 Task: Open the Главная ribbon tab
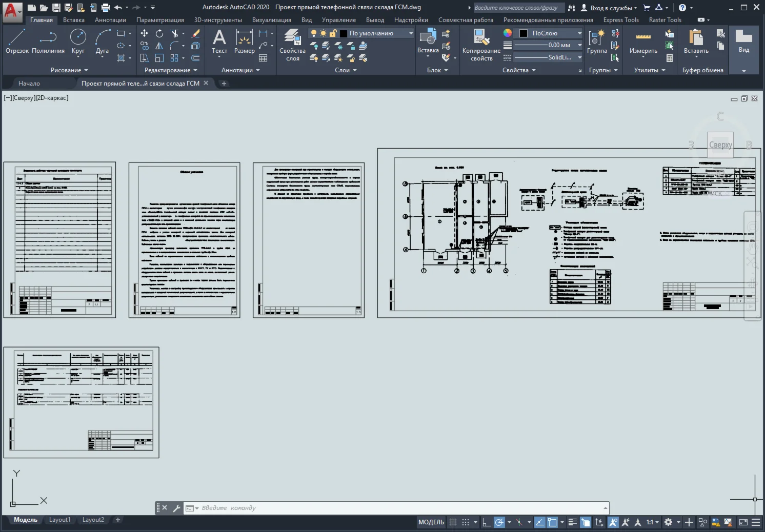[x=42, y=20]
